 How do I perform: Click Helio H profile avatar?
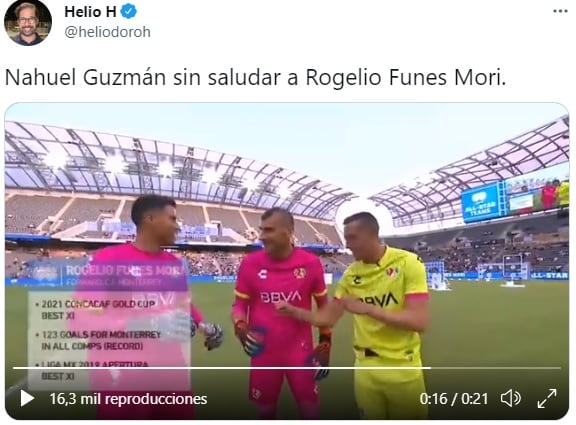(28, 22)
